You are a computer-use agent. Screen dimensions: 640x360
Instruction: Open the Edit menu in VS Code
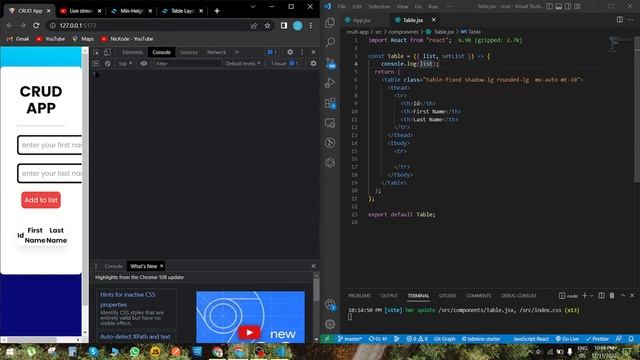pyautogui.click(x=357, y=6)
